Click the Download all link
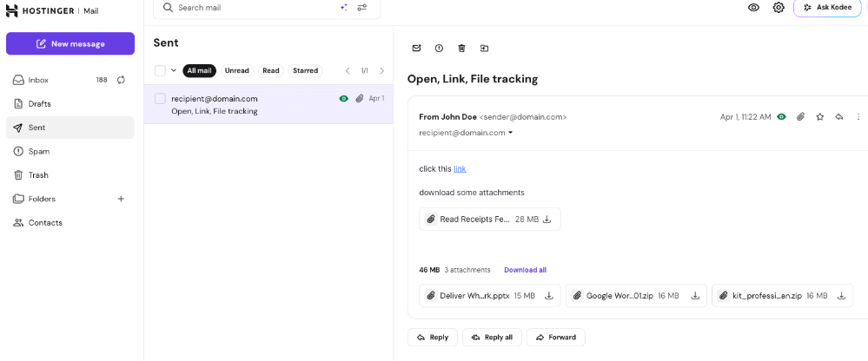The width and height of the screenshot is (868, 361). click(525, 270)
